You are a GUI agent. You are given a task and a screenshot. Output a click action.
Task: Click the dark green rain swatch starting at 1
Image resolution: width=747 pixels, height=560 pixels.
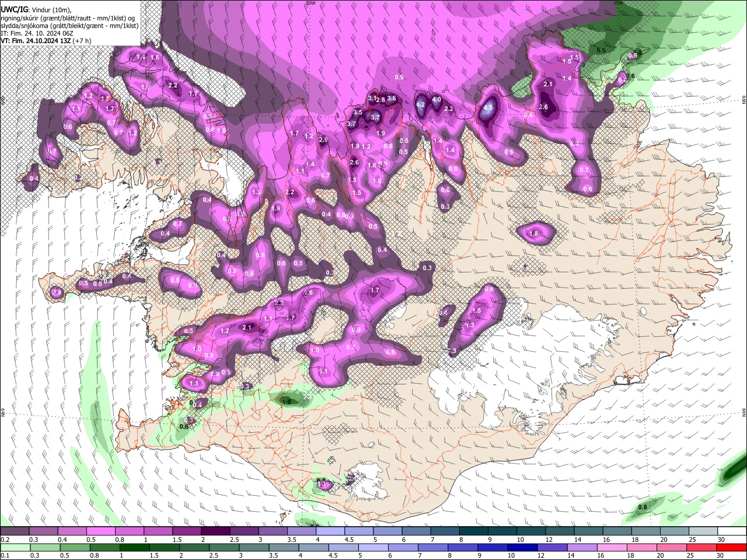(135, 547)
